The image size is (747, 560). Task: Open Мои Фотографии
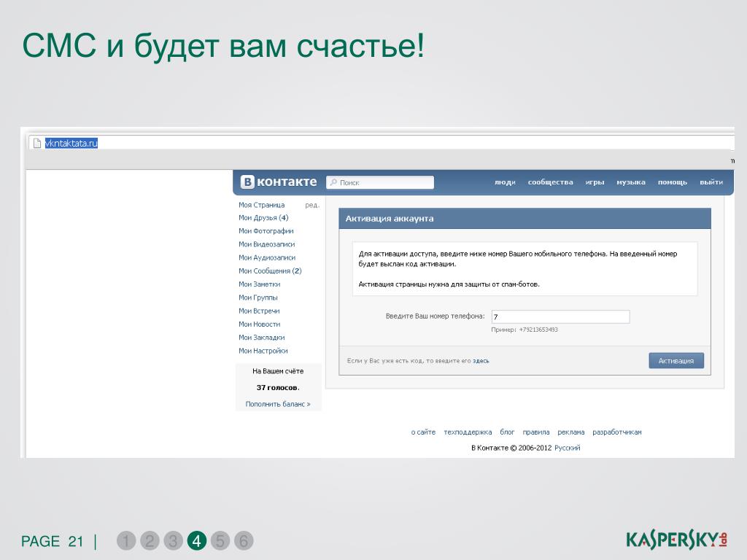pos(266,231)
